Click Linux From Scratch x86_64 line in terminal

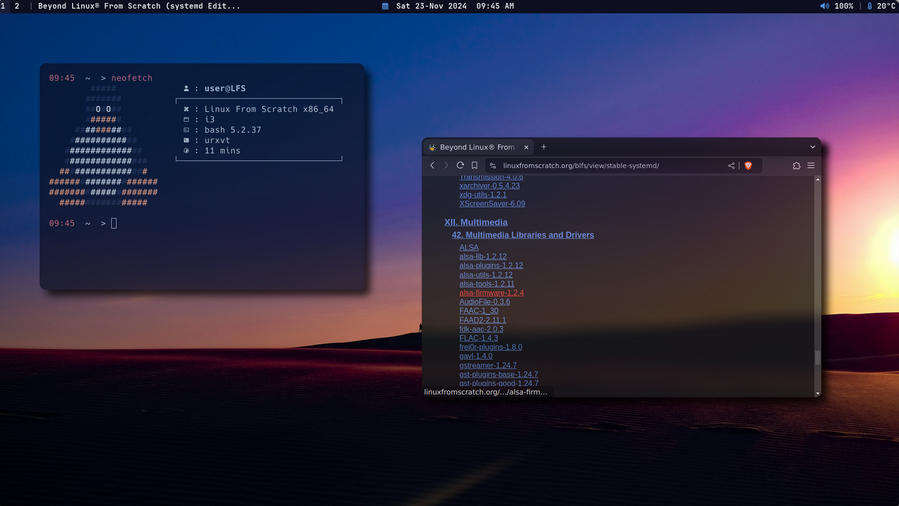click(269, 109)
